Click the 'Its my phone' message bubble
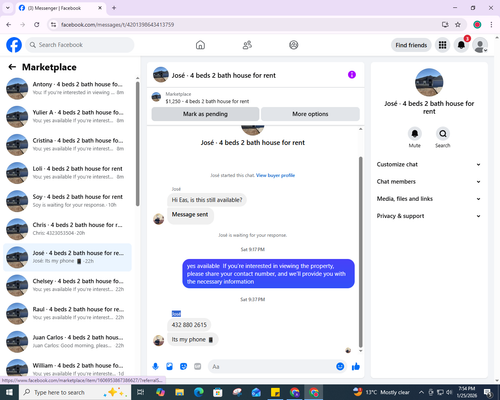 [193, 339]
